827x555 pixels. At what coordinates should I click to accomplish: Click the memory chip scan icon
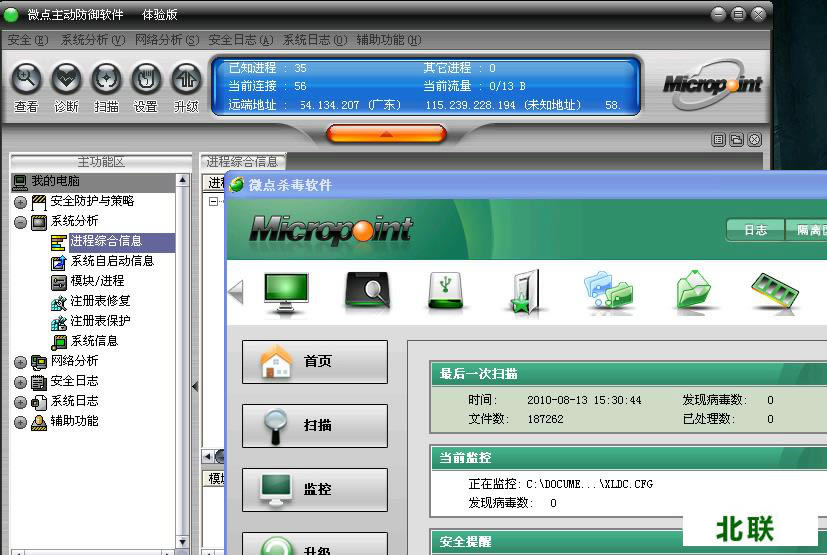pos(773,291)
